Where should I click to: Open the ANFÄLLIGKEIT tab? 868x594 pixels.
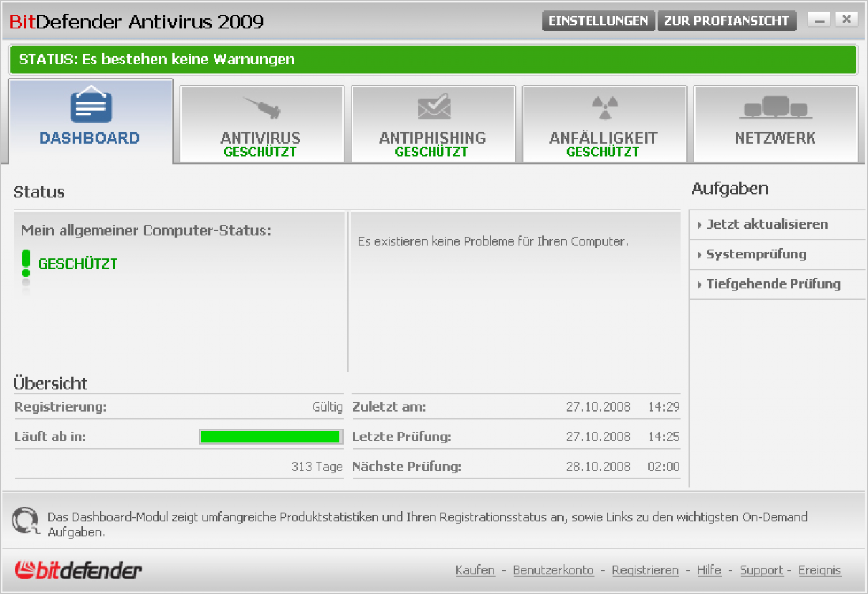coord(604,124)
